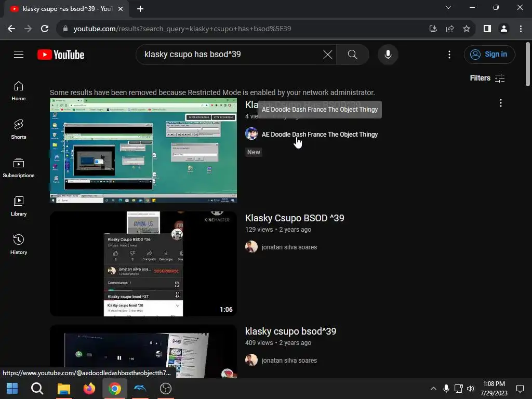This screenshot has height=399, width=532.
Task: Click the Sign in button
Action: 489,54
